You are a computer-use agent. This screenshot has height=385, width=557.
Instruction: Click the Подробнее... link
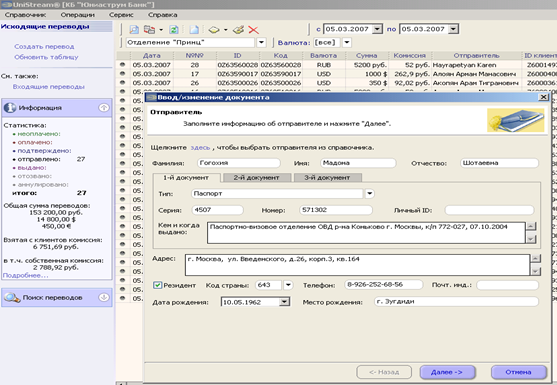(x=25, y=275)
